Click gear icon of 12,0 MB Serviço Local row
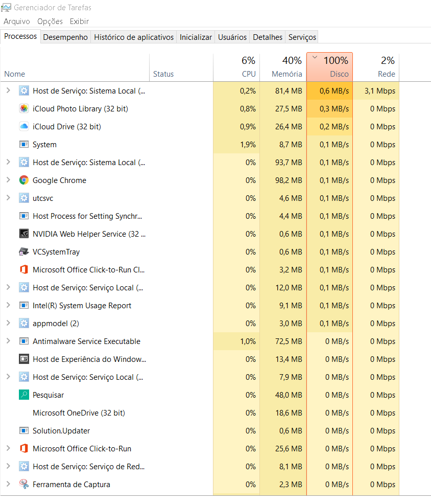Viewport: 431px width, 504px height. point(24,287)
